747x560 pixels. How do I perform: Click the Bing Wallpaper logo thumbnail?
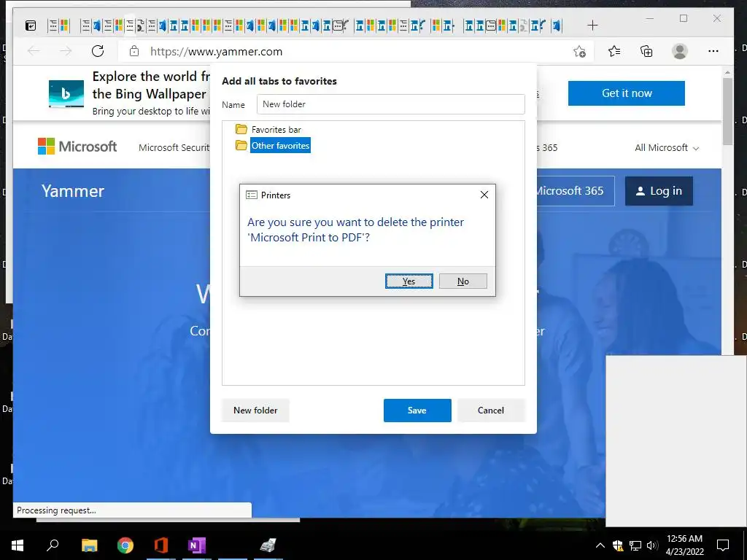[x=66, y=93]
